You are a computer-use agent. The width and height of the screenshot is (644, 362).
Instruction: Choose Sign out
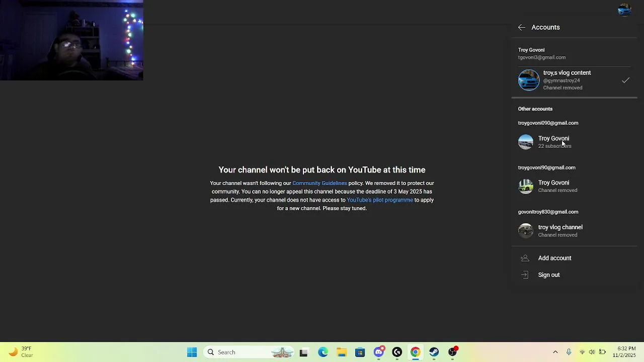(x=574, y=275)
